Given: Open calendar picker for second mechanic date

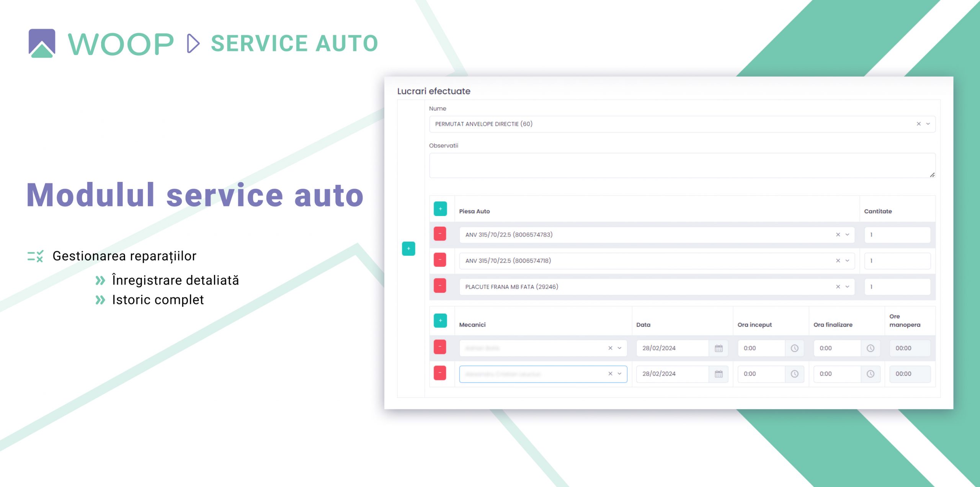Looking at the screenshot, I should [719, 374].
